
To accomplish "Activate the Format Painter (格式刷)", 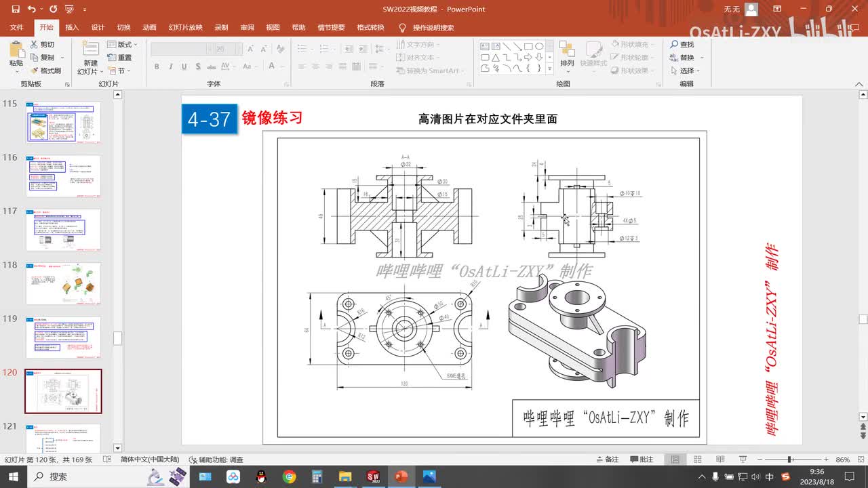I will (45, 70).
